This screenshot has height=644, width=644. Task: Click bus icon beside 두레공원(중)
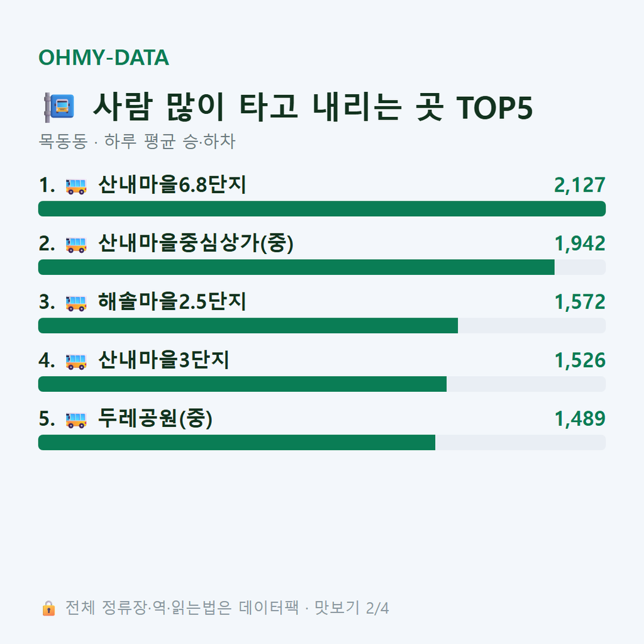pyautogui.click(x=76, y=419)
